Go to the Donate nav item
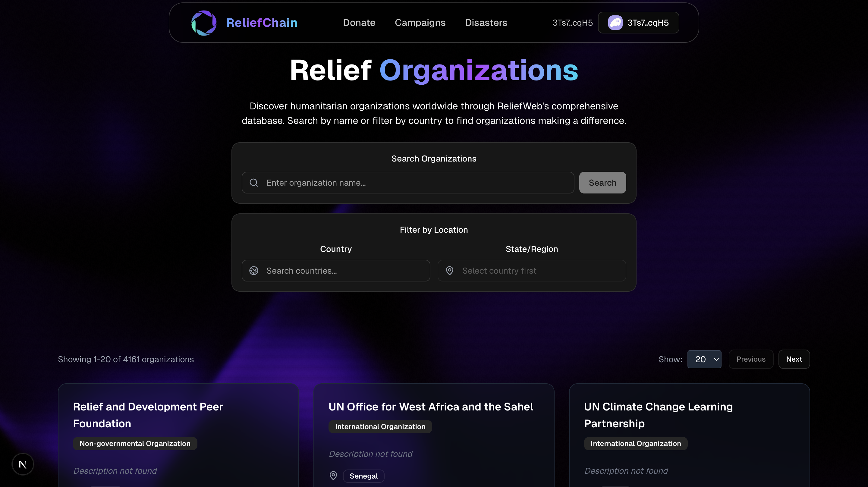 (359, 23)
